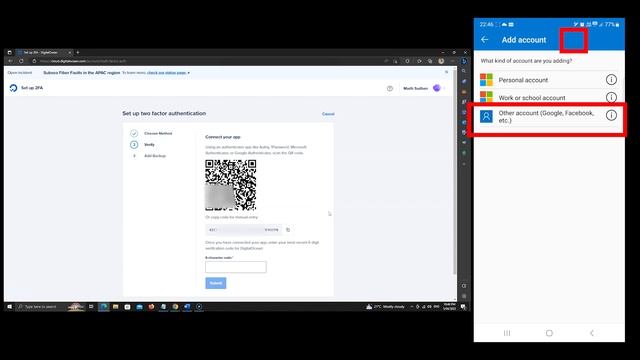Viewport: 640px width, 360px height.
Task: Tap the phone's recent apps navigation button
Action: tap(507, 333)
